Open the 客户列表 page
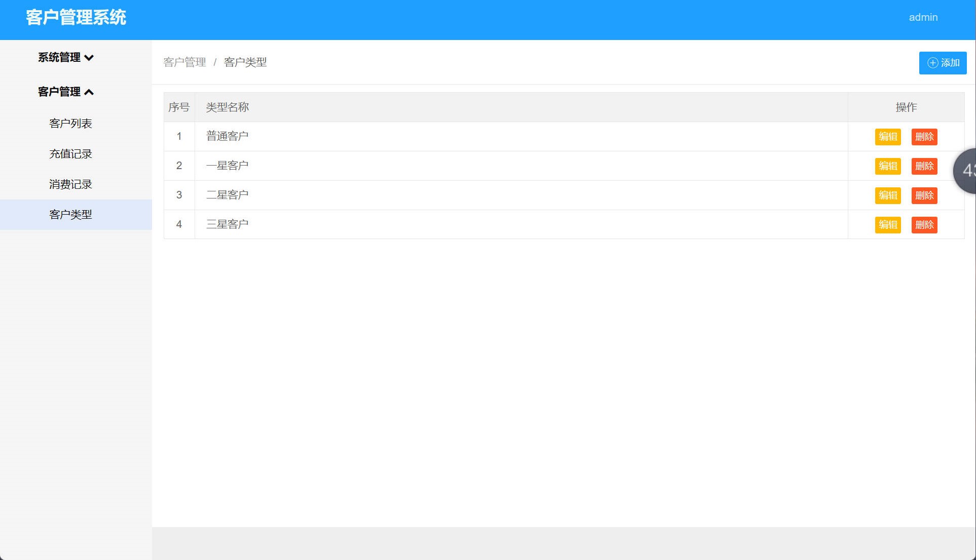 [70, 123]
